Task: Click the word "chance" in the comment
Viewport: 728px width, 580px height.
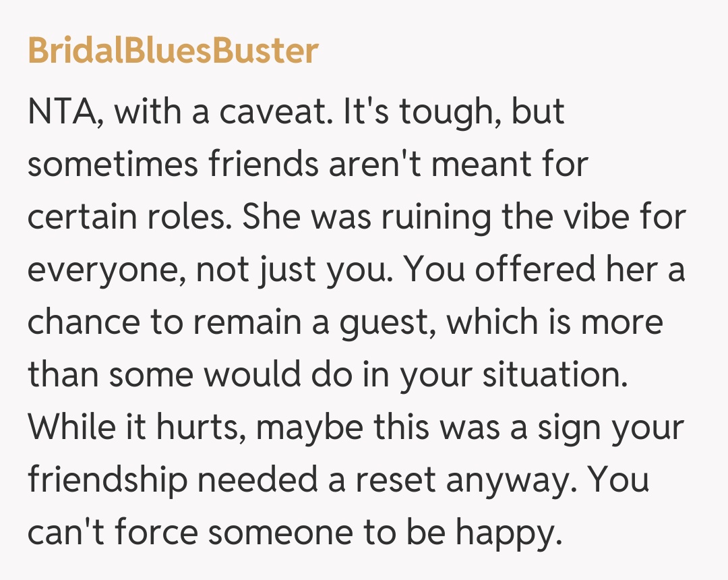Action: click(x=86, y=322)
